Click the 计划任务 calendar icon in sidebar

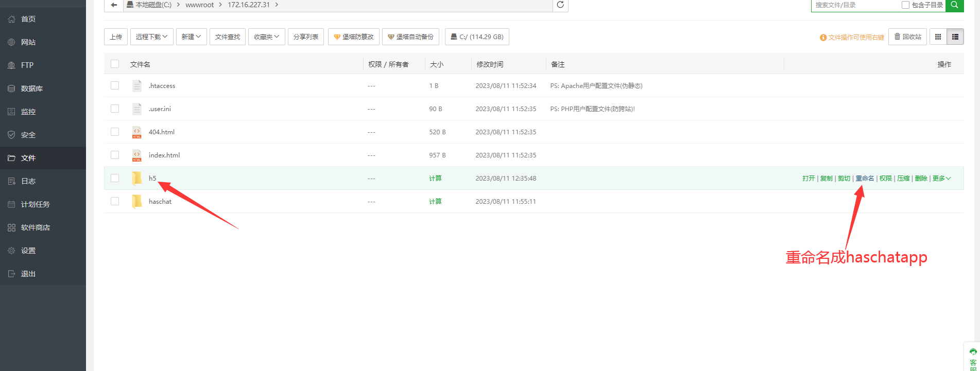point(11,204)
